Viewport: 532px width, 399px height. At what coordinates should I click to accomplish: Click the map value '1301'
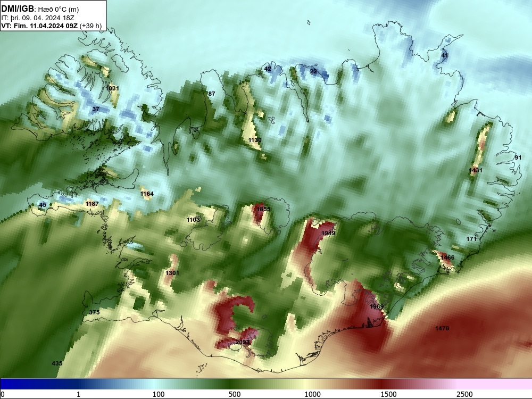[x=172, y=273]
